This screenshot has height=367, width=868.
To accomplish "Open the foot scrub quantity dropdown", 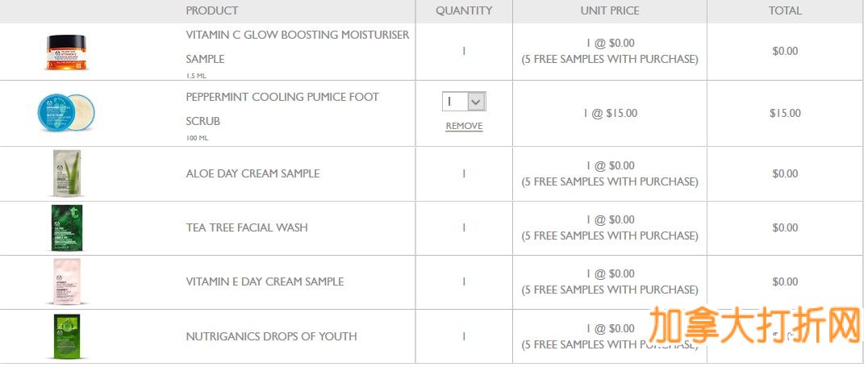I will tap(464, 102).
